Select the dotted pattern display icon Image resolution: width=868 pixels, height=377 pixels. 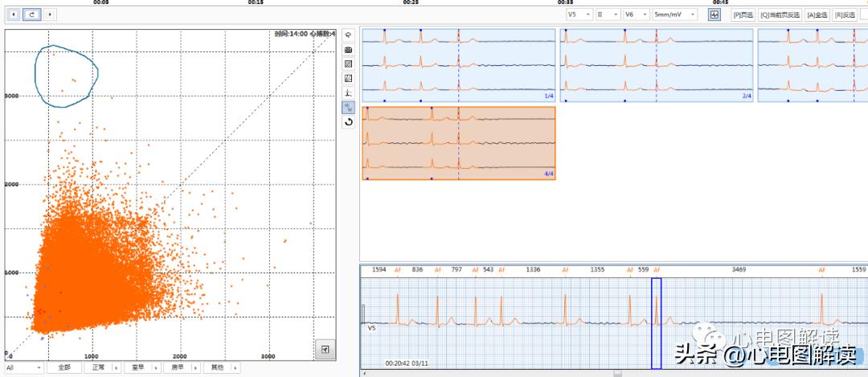[348, 64]
